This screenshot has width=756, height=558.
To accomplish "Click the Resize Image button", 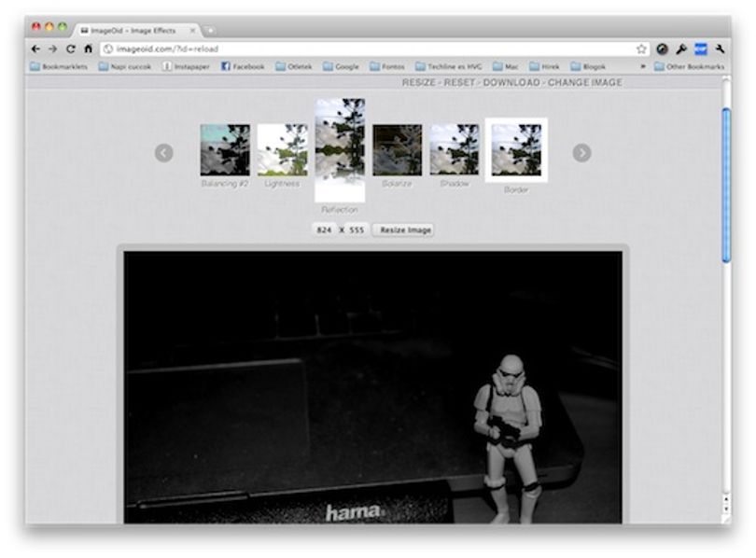I will (405, 230).
